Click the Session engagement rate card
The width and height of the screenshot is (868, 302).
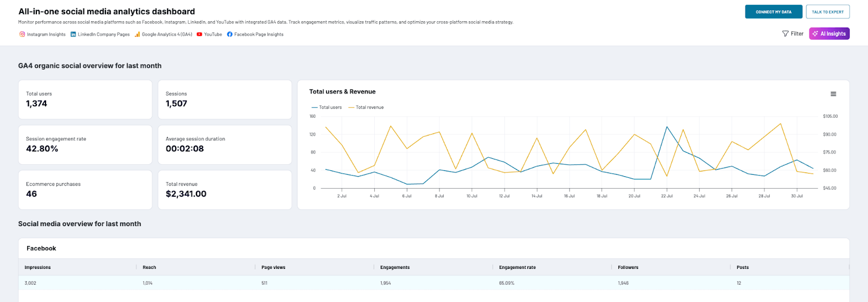(x=85, y=145)
